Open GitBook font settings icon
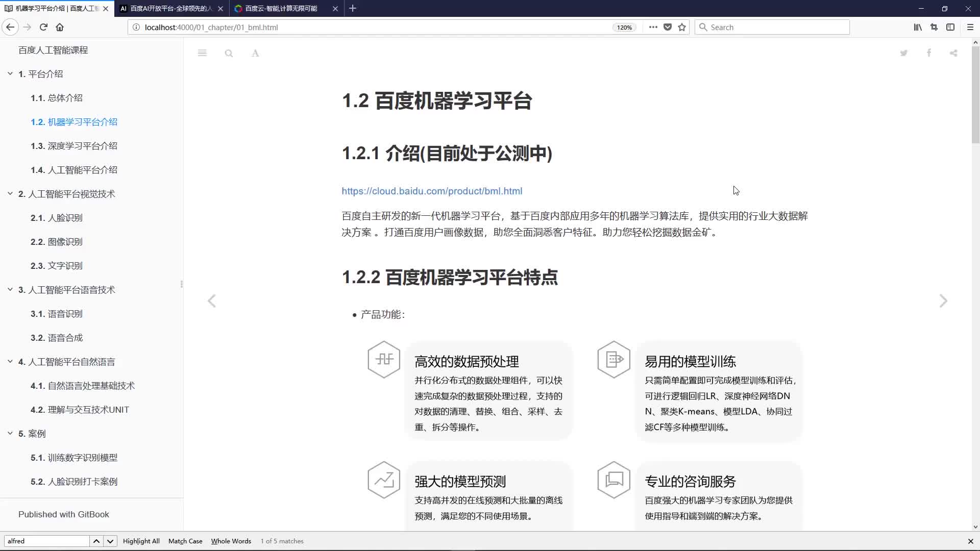The height and width of the screenshot is (551, 980). pos(255,53)
